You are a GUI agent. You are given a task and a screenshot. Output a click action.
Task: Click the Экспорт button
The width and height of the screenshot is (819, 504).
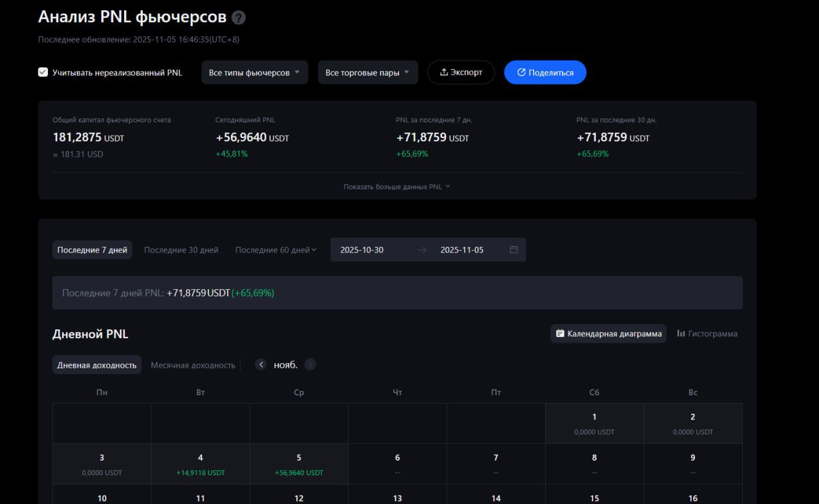point(461,72)
